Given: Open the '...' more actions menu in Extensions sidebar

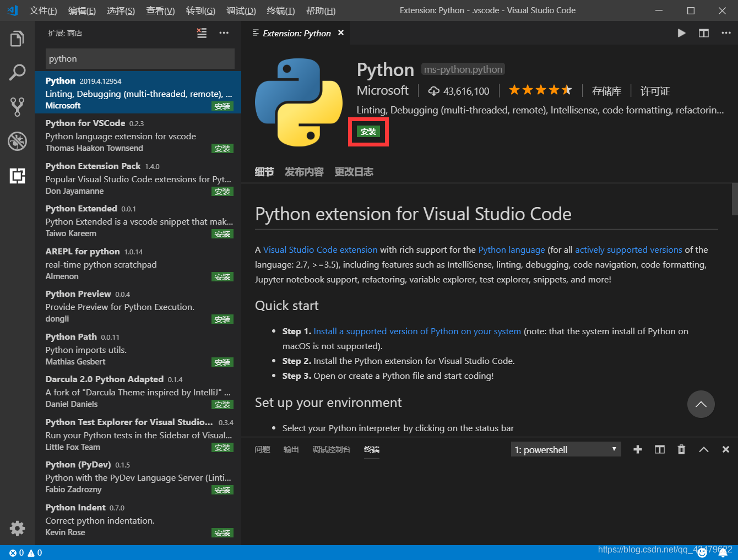Looking at the screenshot, I should [224, 33].
